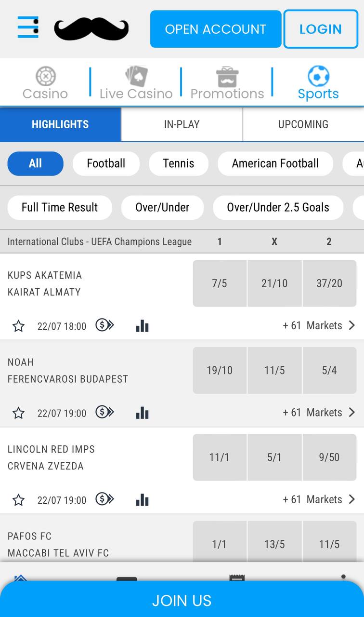Screen dimensions: 364x617
Task: Filter by Over/Under 2.5 Goals
Action: pyautogui.click(x=278, y=207)
